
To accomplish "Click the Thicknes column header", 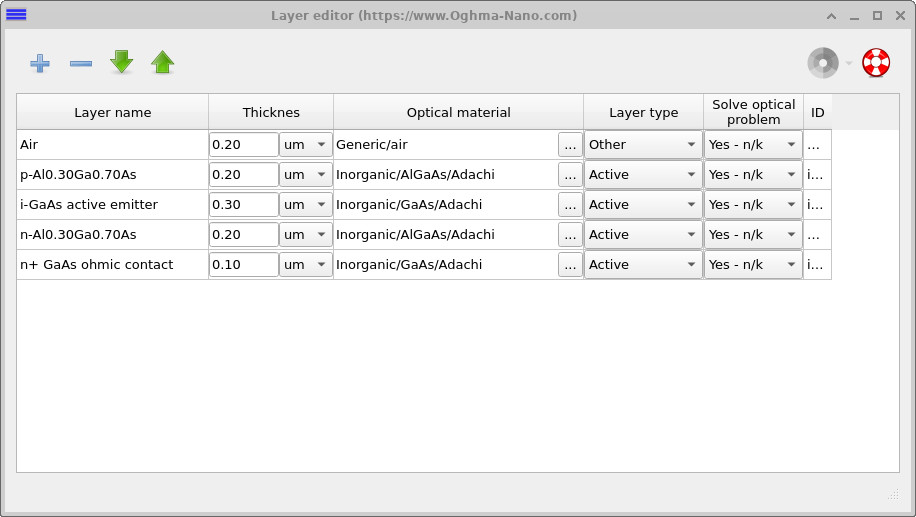I will pyautogui.click(x=271, y=112).
